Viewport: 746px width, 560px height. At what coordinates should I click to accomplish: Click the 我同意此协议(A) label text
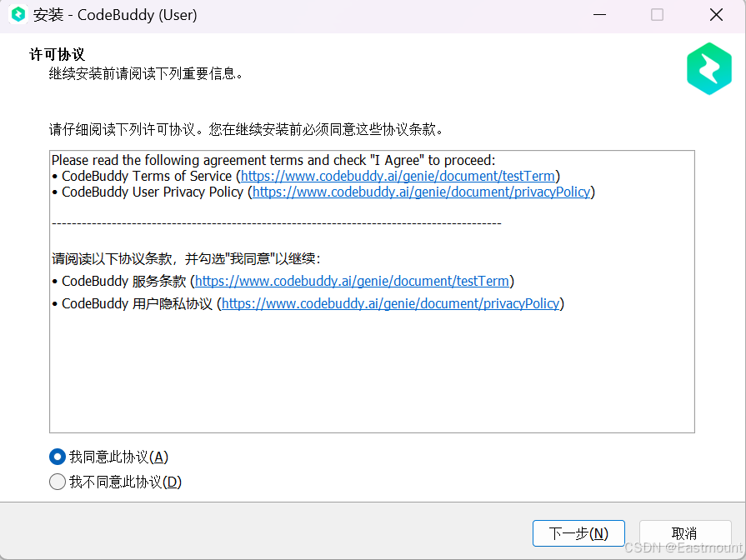tap(118, 457)
